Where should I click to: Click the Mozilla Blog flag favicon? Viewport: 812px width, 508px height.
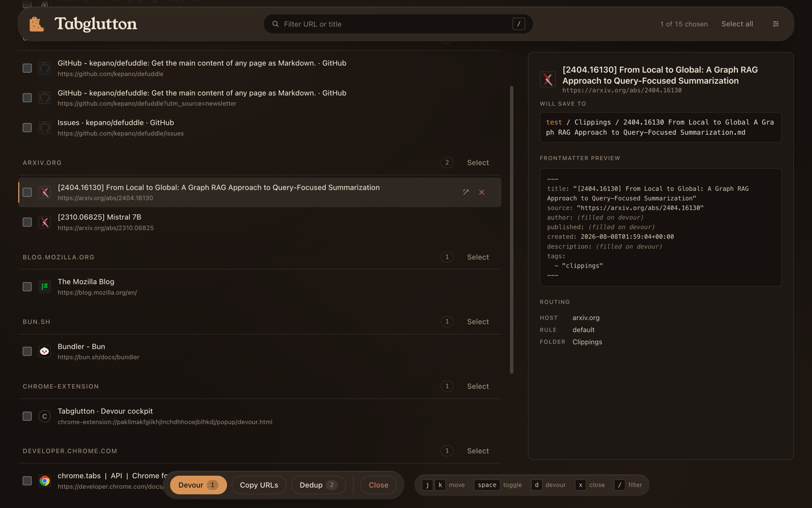coord(45,287)
